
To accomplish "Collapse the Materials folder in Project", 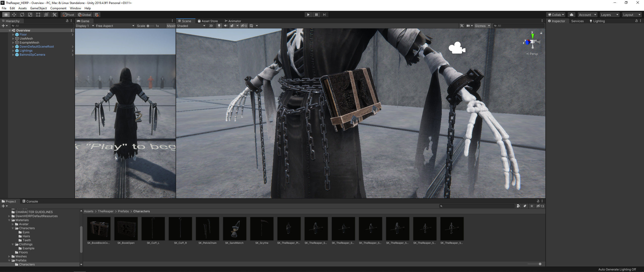I will [9, 220].
